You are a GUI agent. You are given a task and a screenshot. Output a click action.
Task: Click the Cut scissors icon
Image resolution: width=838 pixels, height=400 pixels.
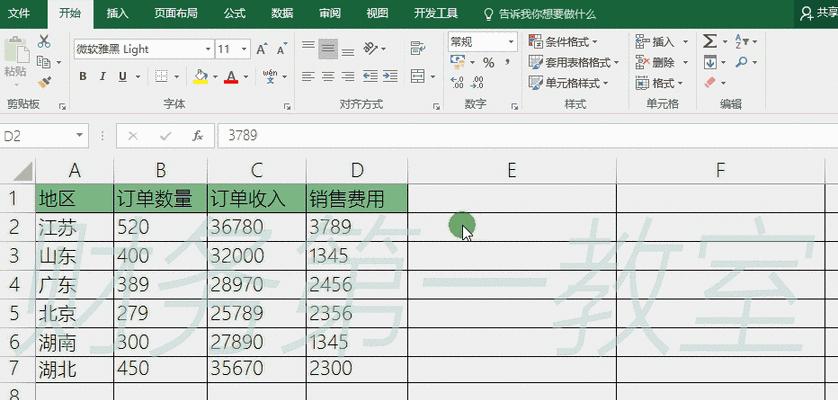click(x=44, y=42)
